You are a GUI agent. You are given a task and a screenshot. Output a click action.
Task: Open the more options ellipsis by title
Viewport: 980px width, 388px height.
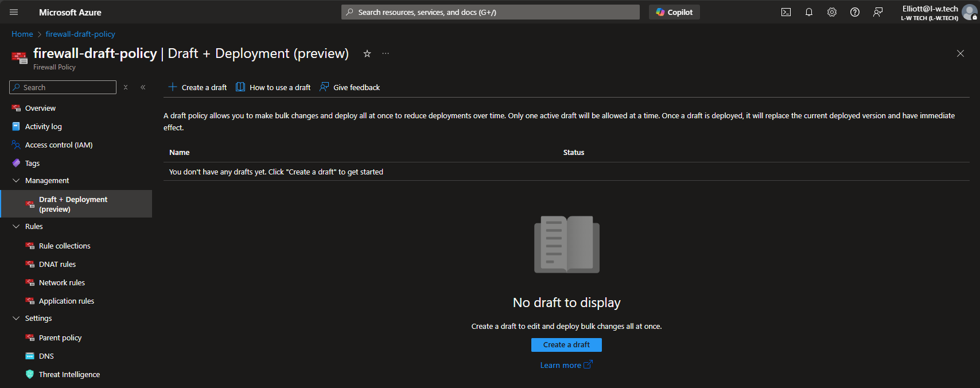click(x=386, y=53)
